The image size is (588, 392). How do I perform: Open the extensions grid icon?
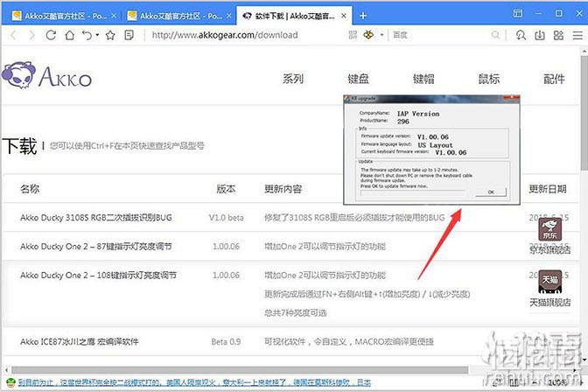click(x=558, y=35)
